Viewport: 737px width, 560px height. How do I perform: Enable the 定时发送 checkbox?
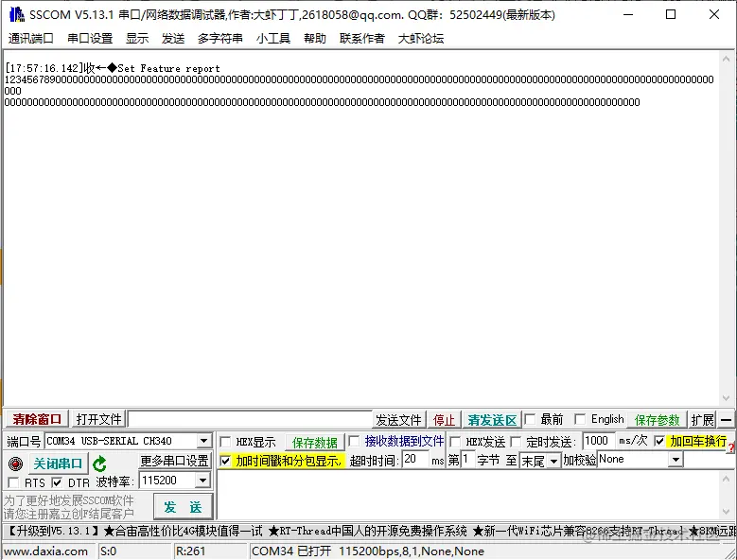point(516,442)
